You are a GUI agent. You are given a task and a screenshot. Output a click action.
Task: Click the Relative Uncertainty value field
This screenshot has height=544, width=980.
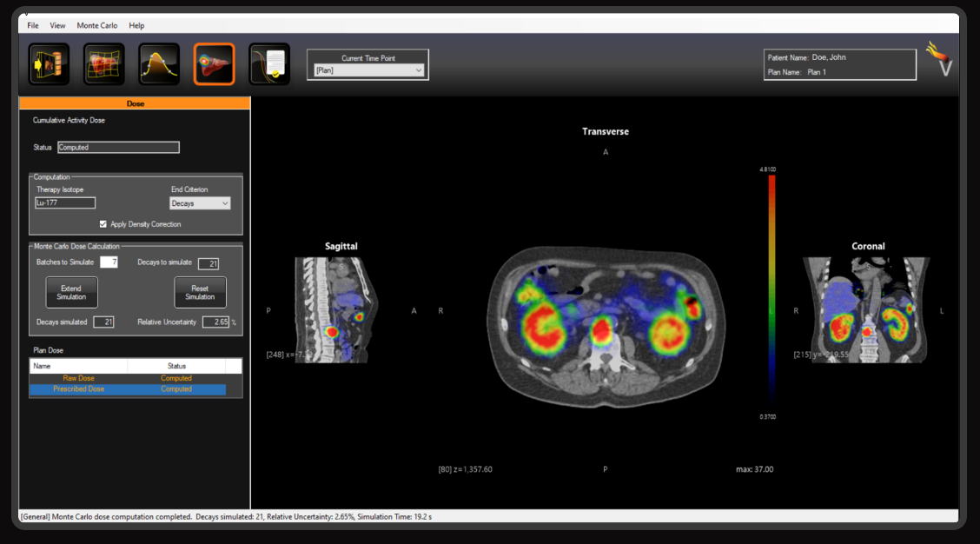pos(216,322)
